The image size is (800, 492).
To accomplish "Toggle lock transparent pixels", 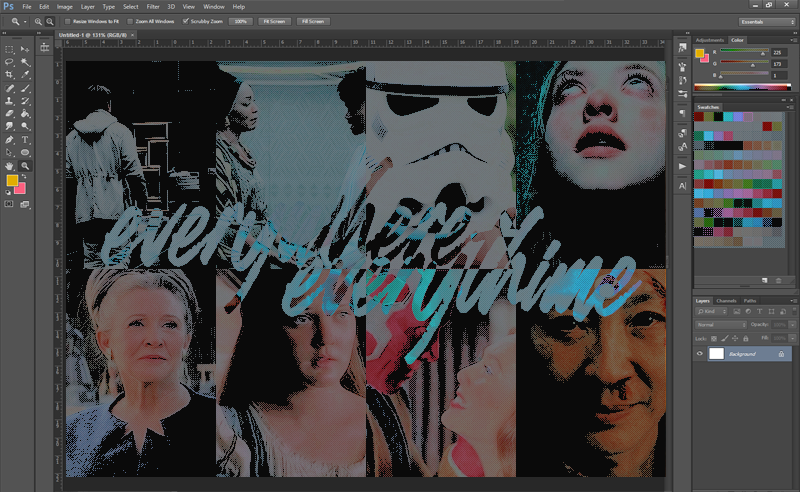I will click(714, 338).
